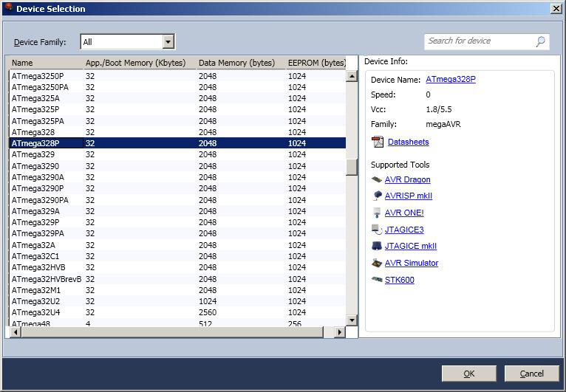The image size is (566, 392).
Task: Select the ATmega3290A row
Action: click(x=177, y=177)
